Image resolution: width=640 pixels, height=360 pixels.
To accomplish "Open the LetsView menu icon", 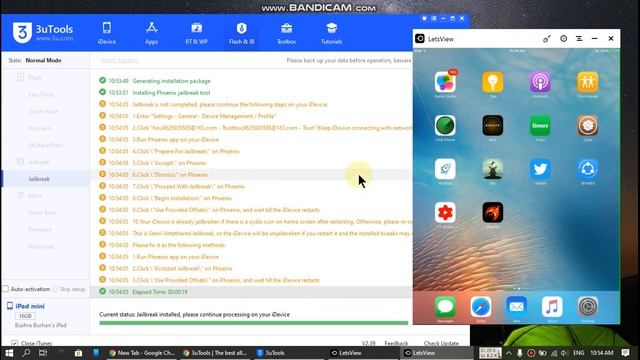I will click(x=579, y=38).
